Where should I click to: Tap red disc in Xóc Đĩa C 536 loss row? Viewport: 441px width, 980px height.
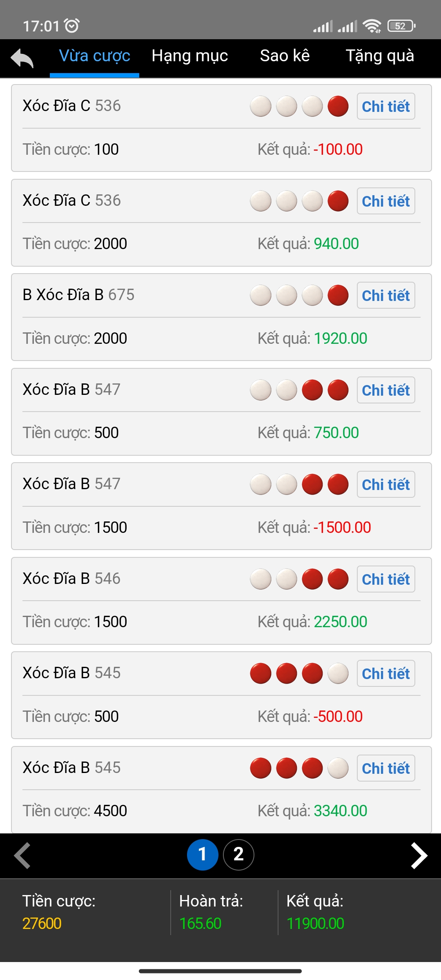click(x=338, y=107)
